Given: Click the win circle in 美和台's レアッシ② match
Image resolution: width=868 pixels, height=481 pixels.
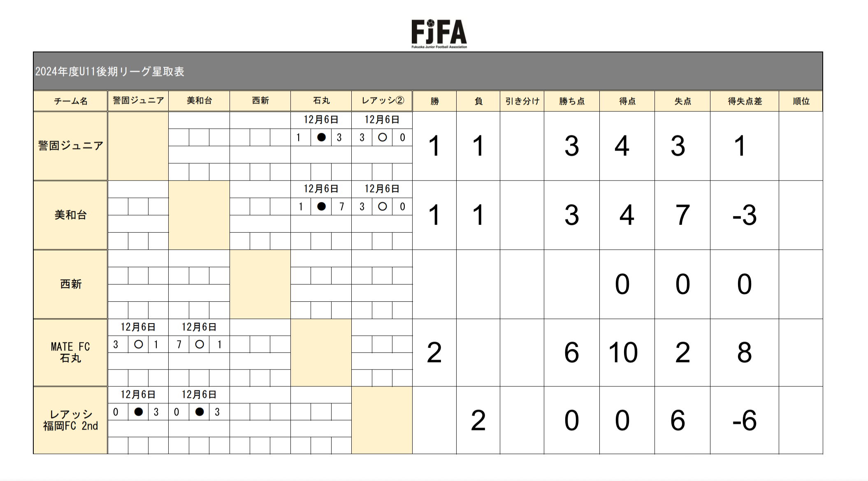Looking at the screenshot, I should click(382, 206).
